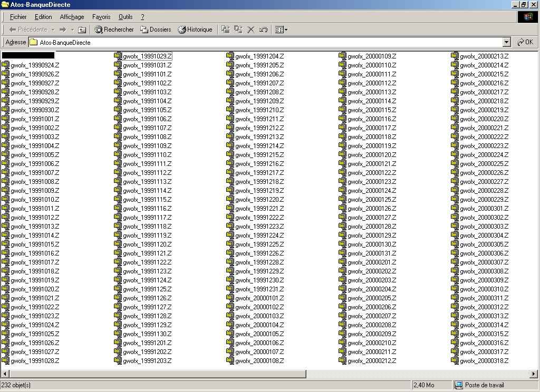
Task: Go back with the Précédente arrow
Action: (x=27, y=30)
